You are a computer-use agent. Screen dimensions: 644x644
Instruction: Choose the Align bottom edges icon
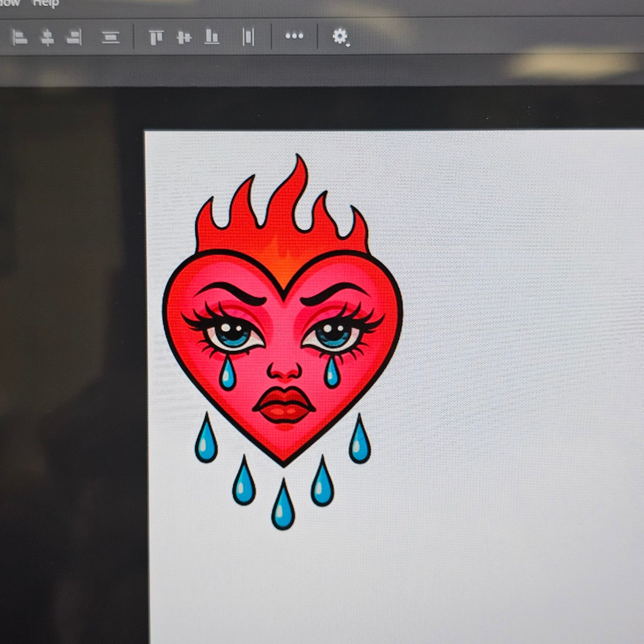pyautogui.click(x=212, y=37)
